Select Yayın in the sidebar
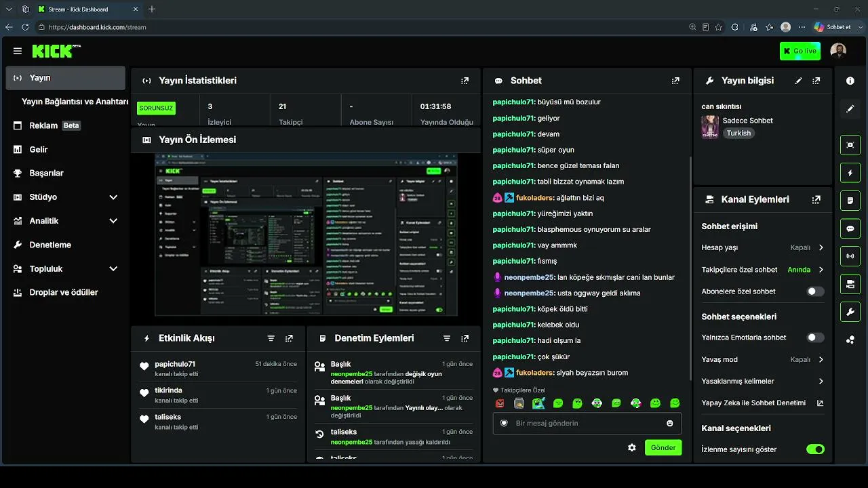The width and height of the screenshot is (868, 488). [65, 78]
